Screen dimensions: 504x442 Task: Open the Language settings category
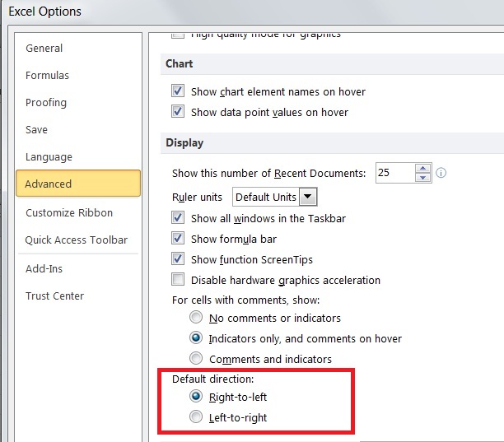(x=49, y=156)
